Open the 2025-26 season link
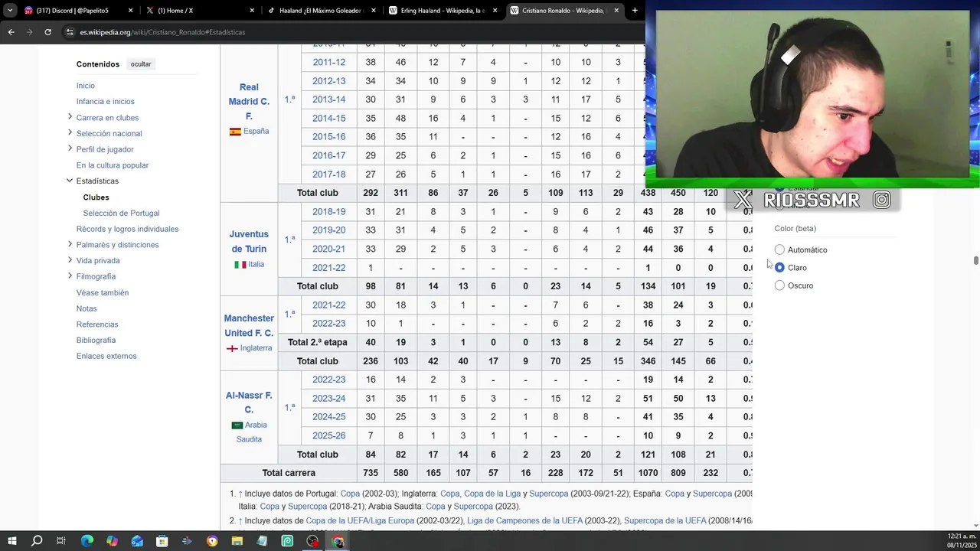Viewport: 980px width, 551px height. [328, 435]
